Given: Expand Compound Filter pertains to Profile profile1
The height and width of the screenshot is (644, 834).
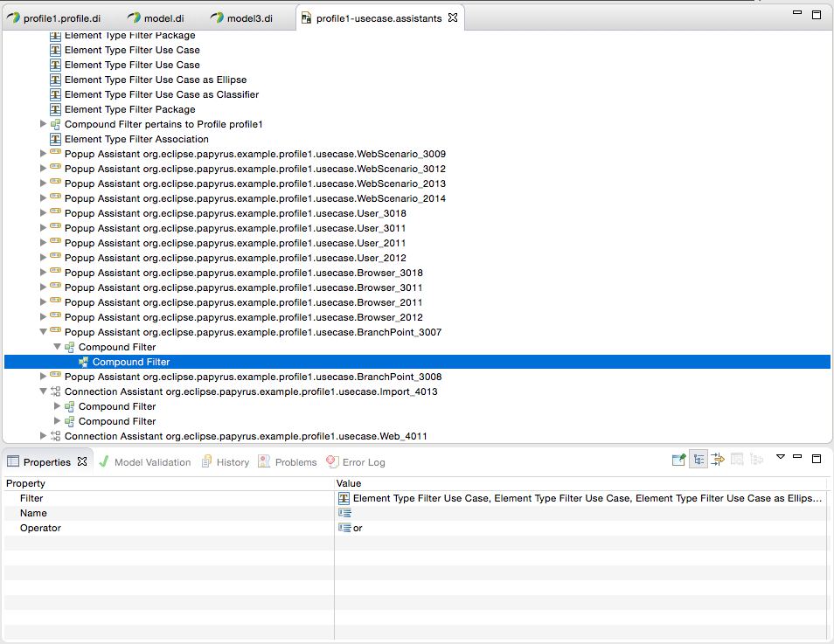Looking at the screenshot, I should (43, 124).
